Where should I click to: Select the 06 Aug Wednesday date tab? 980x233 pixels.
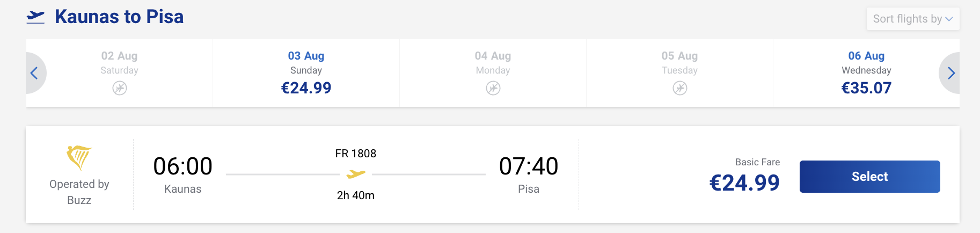tap(866, 73)
